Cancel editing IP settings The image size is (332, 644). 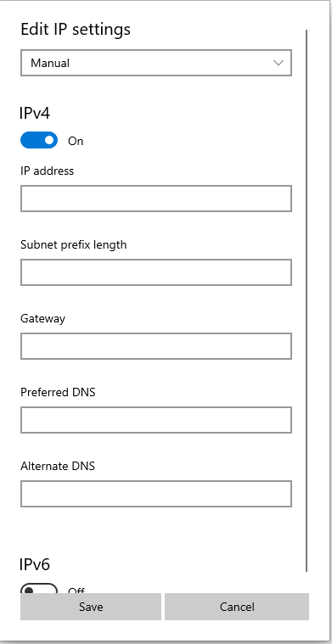point(237,607)
